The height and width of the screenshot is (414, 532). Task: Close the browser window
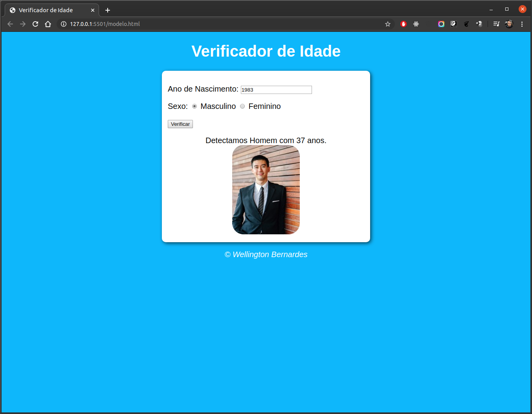click(523, 9)
